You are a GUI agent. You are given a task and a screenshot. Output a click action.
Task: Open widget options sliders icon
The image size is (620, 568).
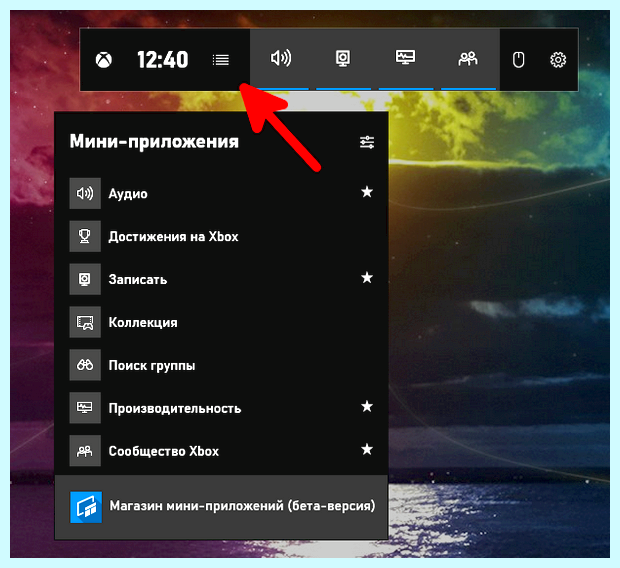pyautogui.click(x=367, y=142)
